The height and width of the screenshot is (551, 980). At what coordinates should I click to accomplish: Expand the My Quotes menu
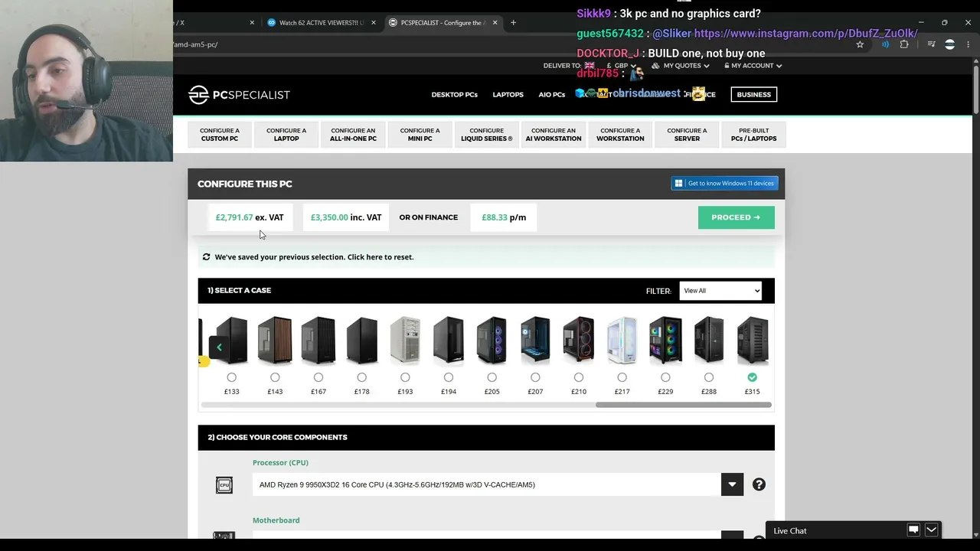point(682,66)
